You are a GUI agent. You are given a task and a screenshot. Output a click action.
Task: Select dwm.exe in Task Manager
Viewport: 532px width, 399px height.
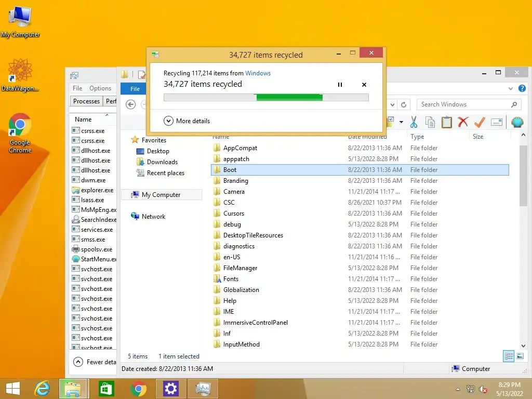point(92,180)
